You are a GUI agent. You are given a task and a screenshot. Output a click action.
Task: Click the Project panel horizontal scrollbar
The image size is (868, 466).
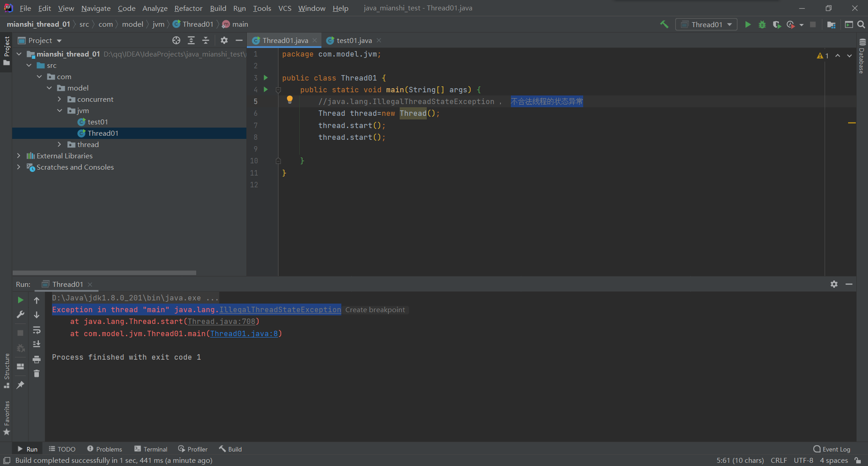point(104,273)
